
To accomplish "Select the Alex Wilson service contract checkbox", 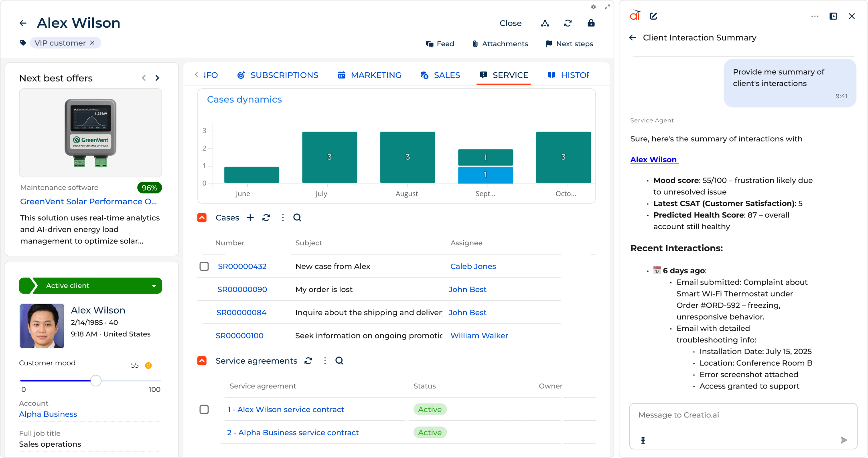I will (x=204, y=409).
